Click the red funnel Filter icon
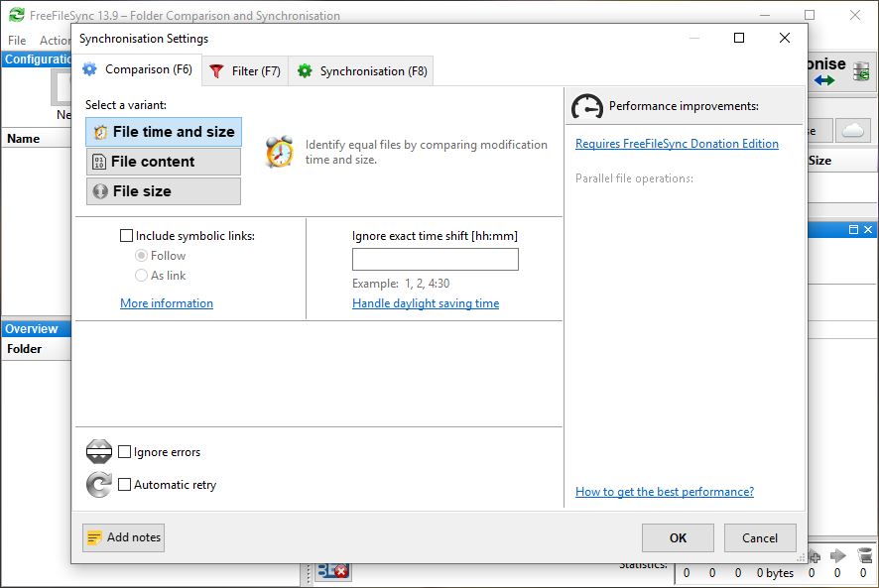 [216, 71]
